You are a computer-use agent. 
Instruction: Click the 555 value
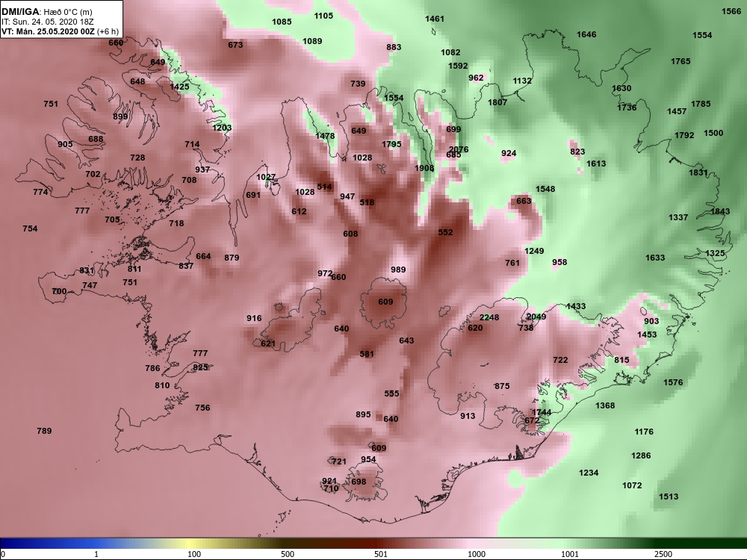point(391,393)
